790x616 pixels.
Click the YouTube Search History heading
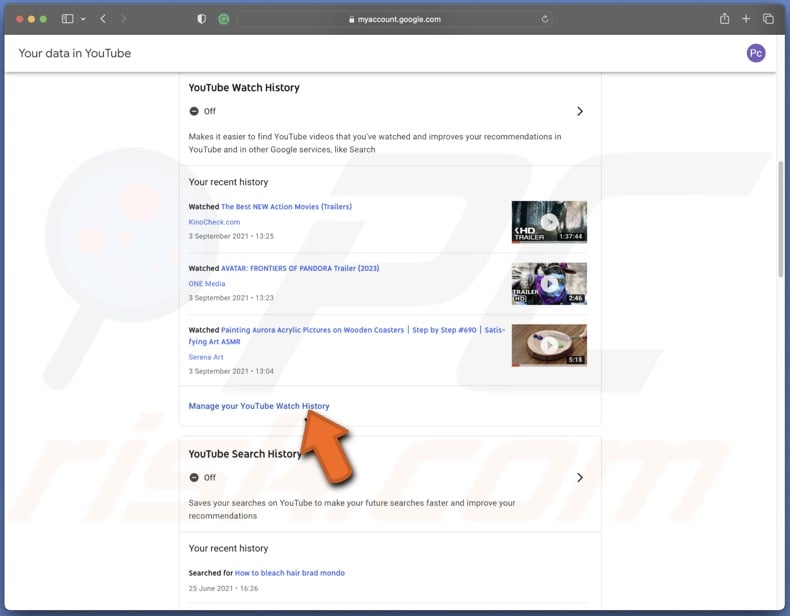tap(244, 454)
